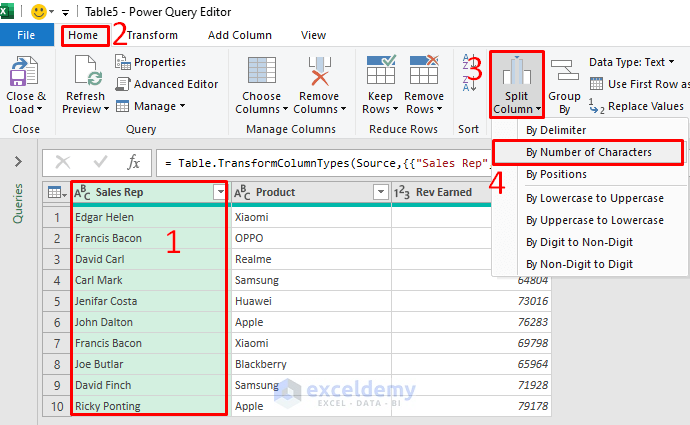Screen dimensions: 690x425
Task: Switch to the Add Column tab
Action: point(240,35)
